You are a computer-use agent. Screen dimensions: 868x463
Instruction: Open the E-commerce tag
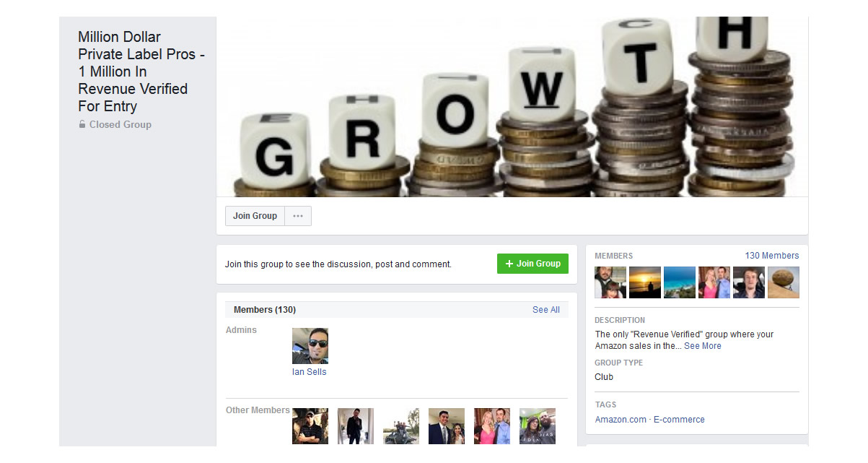coord(679,420)
